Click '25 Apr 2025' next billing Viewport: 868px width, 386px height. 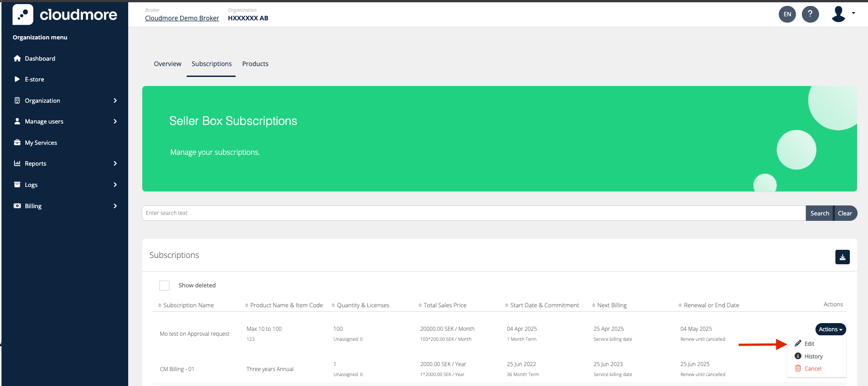608,329
